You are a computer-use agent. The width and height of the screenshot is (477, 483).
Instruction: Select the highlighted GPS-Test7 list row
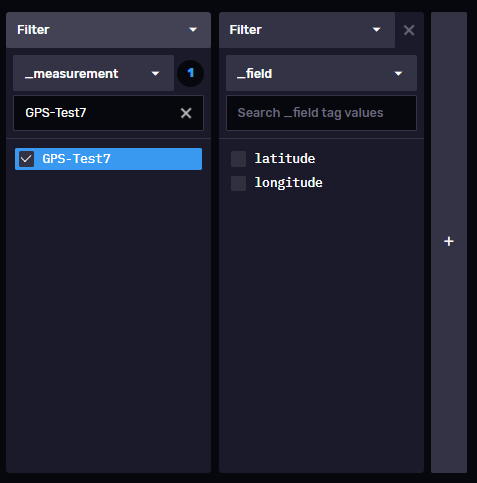pyautogui.click(x=108, y=159)
